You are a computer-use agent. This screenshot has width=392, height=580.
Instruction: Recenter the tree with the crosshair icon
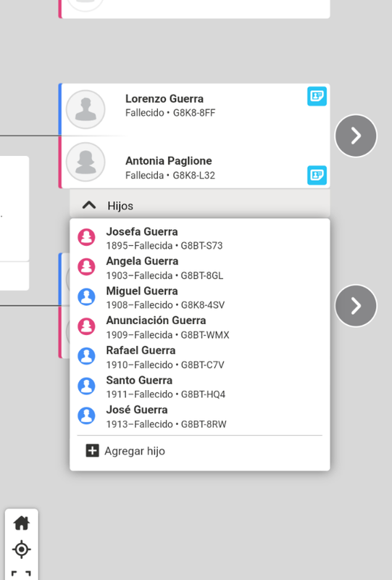click(x=22, y=550)
